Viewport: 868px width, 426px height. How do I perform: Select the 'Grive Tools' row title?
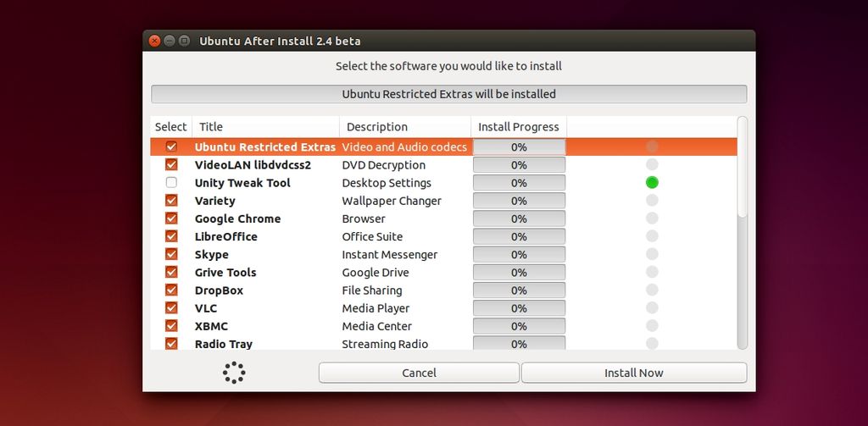225,272
